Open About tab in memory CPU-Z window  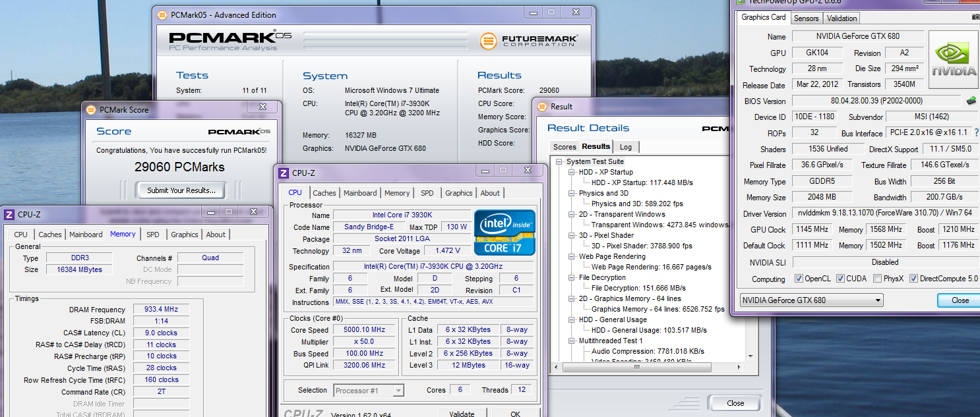point(216,235)
